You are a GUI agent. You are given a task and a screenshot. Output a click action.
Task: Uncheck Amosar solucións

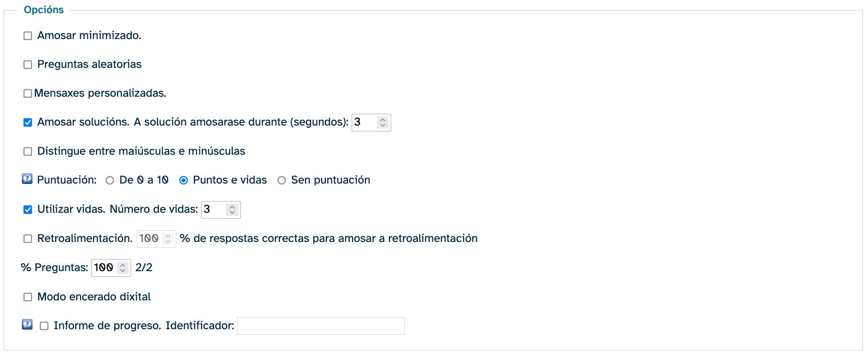[27, 122]
